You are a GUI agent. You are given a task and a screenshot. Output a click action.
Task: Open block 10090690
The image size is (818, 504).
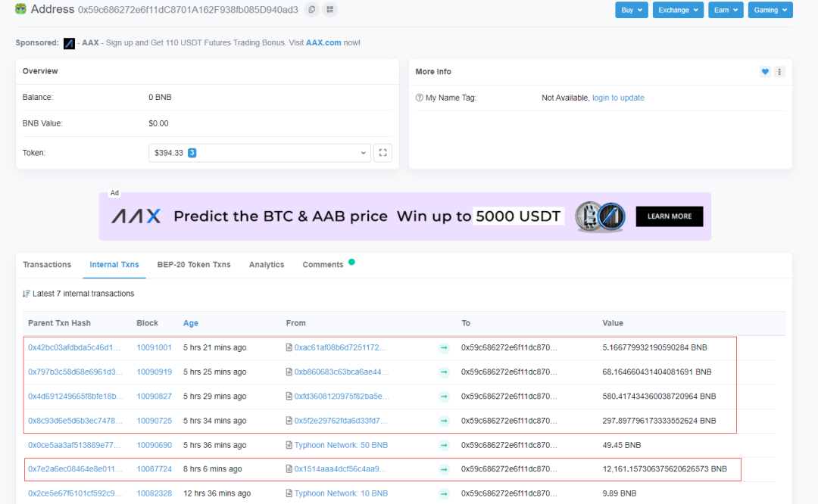[x=154, y=444]
